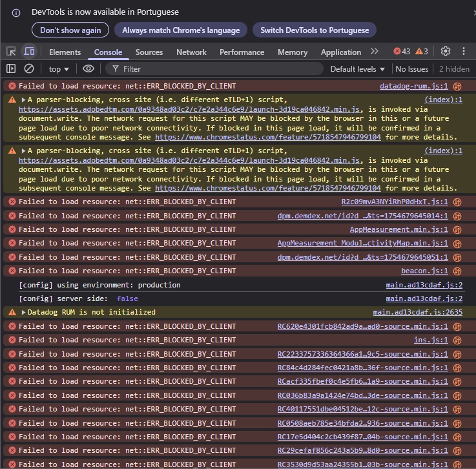
Task: Open beacon.js:1 source link
Action: pos(424,271)
